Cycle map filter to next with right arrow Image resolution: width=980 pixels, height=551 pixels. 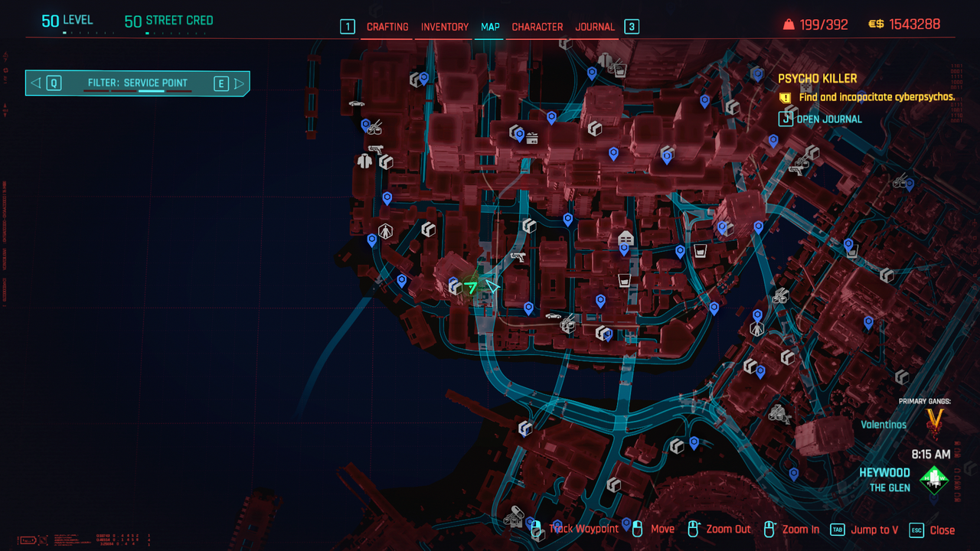[239, 83]
